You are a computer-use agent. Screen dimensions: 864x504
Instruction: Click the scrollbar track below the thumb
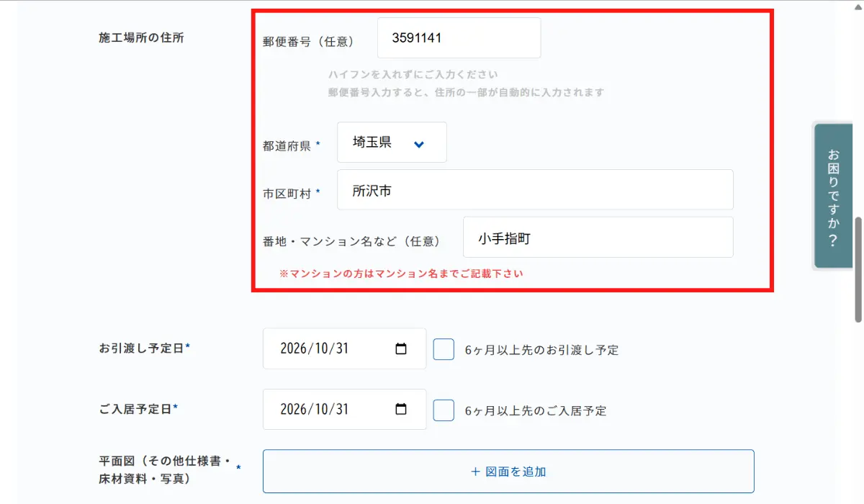pyautogui.click(x=858, y=410)
